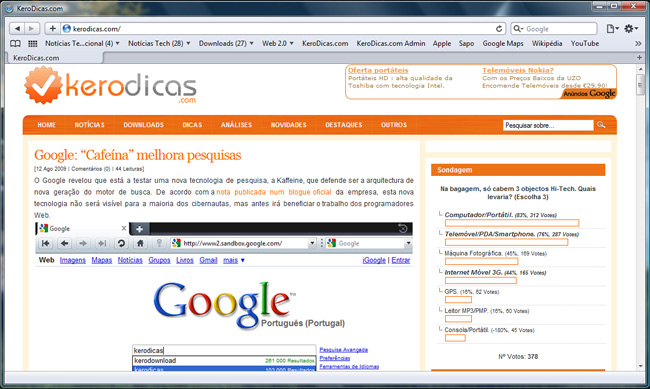Show all bookmarks via the book icon
The height and width of the screenshot is (389, 650).
(15, 44)
